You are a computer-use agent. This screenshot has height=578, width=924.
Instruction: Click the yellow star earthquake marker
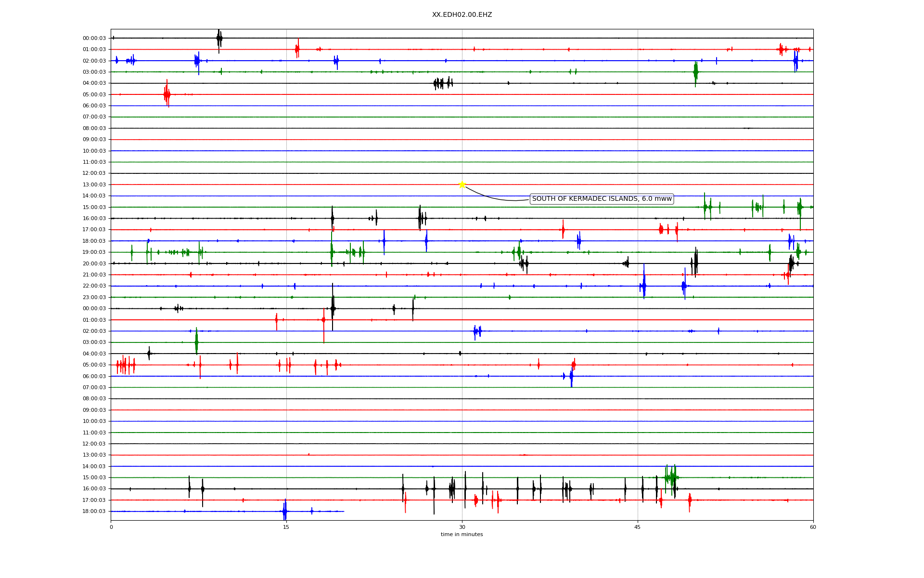pos(462,184)
